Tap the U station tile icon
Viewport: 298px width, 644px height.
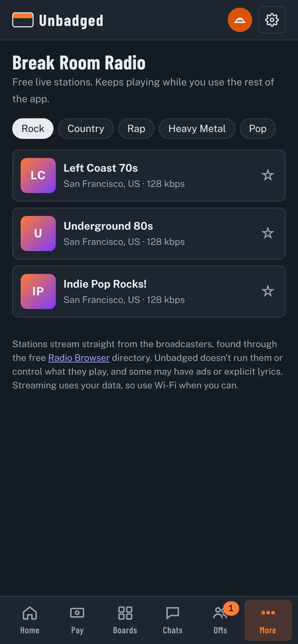coord(38,233)
